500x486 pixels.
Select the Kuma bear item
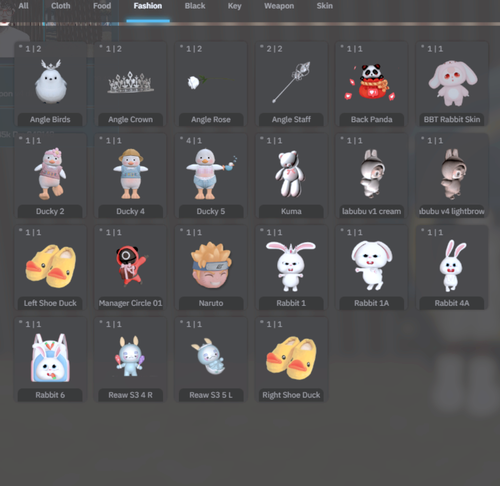(290, 174)
